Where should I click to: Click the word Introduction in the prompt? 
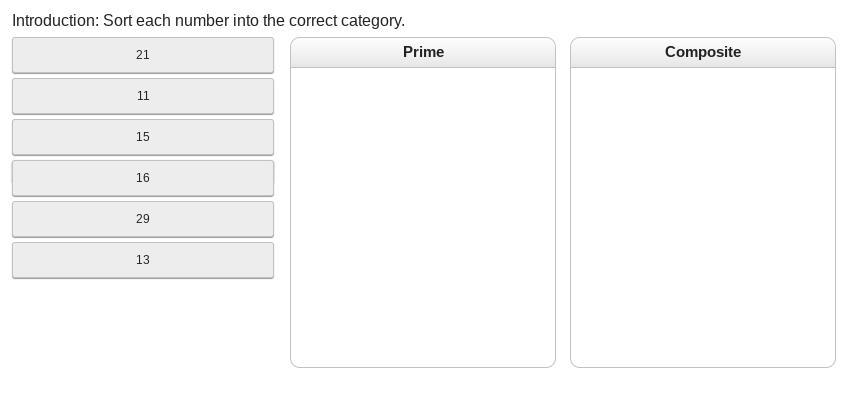pyautogui.click(x=54, y=20)
